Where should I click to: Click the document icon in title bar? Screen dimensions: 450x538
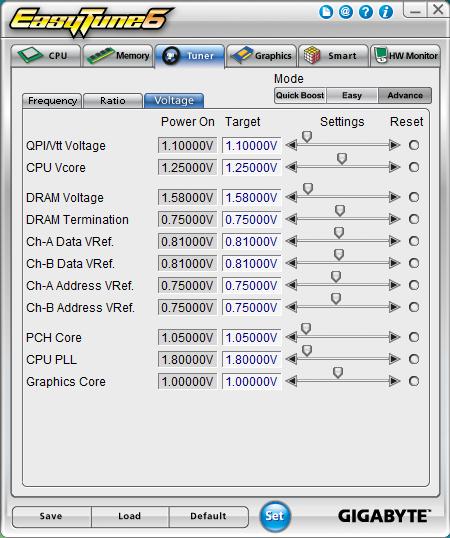point(326,12)
